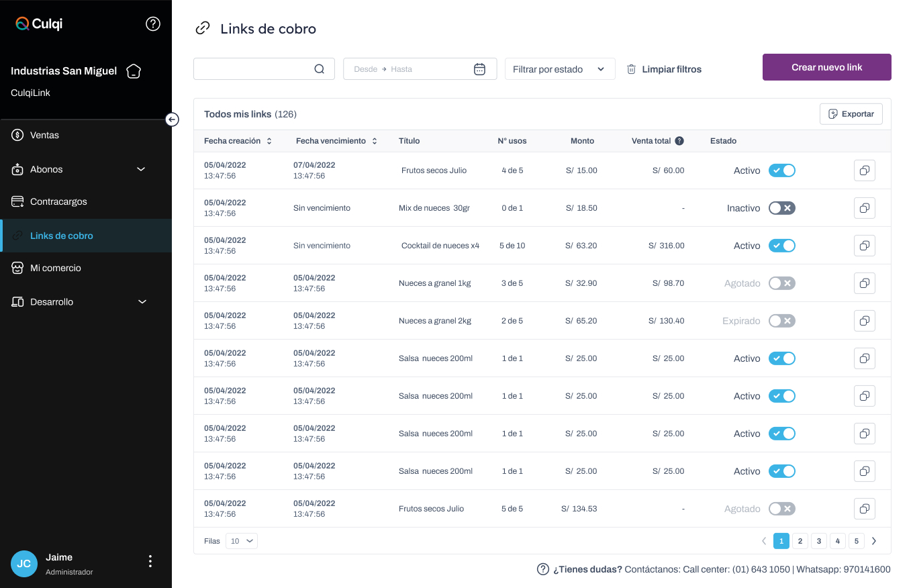This screenshot has width=913, height=588.
Task: Open the calendar date picker icon
Action: click(x=479, y=69)
